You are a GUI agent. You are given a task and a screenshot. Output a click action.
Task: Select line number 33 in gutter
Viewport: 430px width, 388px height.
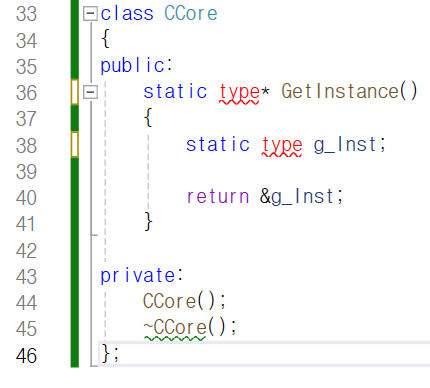26,14
